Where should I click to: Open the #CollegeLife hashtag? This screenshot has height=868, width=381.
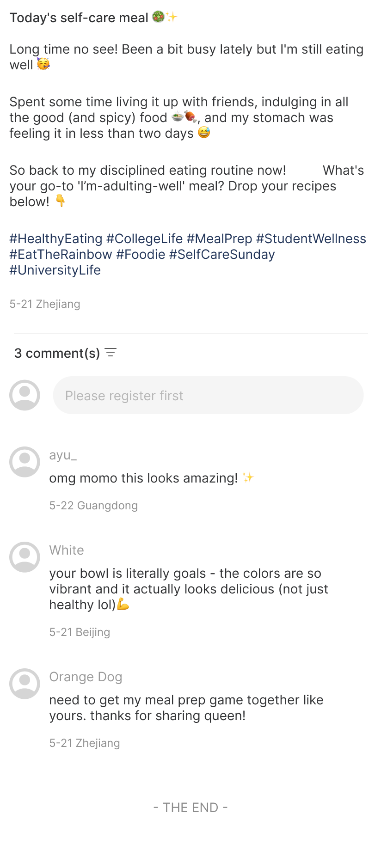pyautogui.click(x=144, y=238)
